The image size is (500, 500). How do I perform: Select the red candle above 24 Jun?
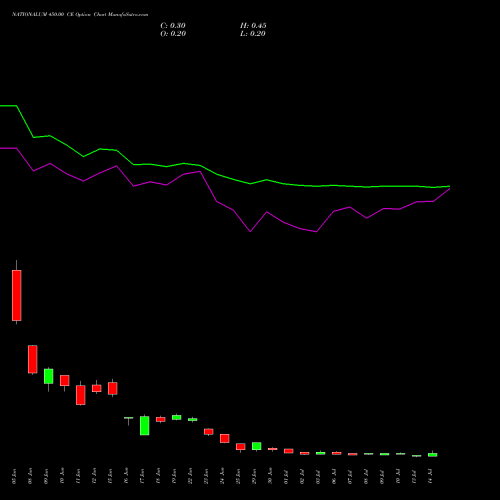[x=225, y=438]
